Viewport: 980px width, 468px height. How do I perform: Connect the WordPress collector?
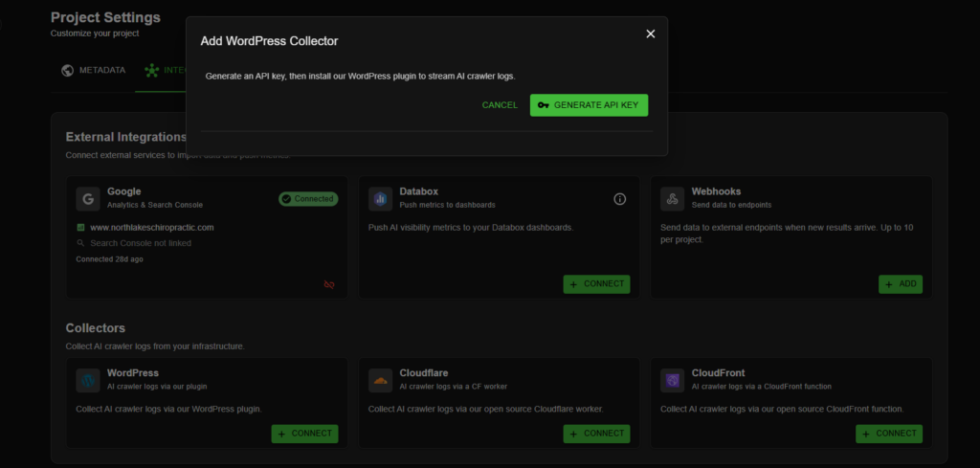click(304, 434)
